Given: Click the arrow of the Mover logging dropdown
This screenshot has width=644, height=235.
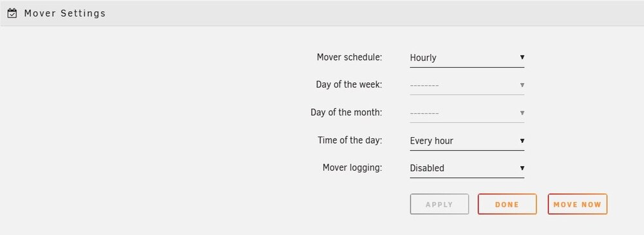Looking at the screenshot, I should click(x=522, y=168).
